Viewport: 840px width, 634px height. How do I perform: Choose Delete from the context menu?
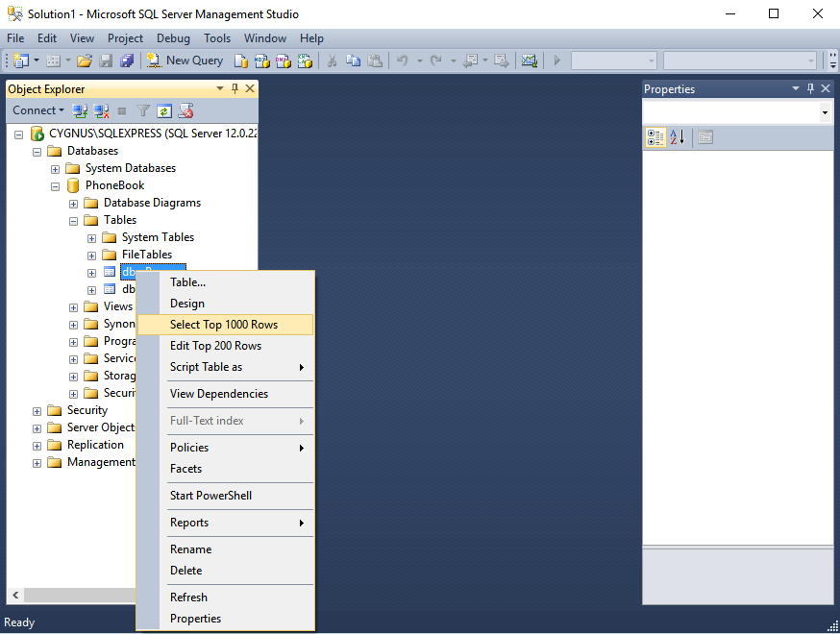pyautogui.click(x=226, y=571)
